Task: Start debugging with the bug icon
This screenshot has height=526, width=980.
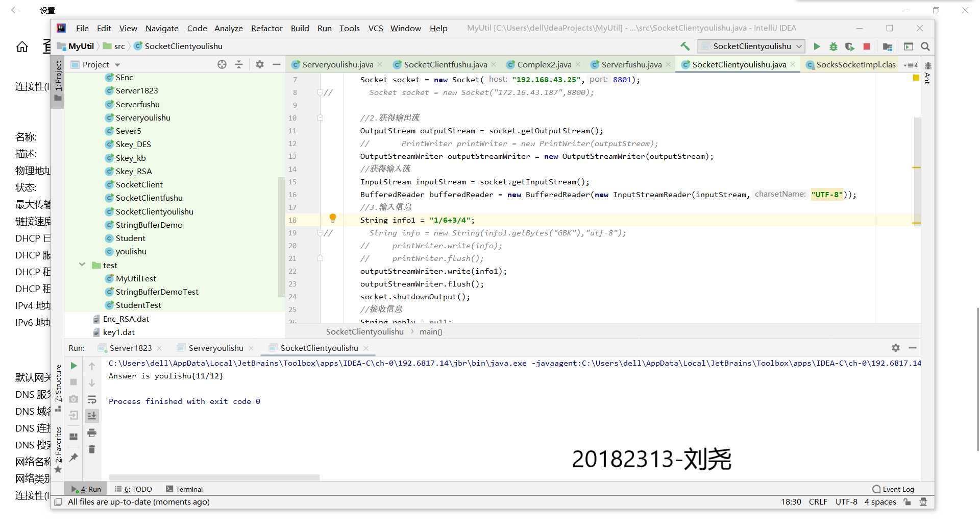Action: pyautogui.click(x=834, y=46)
